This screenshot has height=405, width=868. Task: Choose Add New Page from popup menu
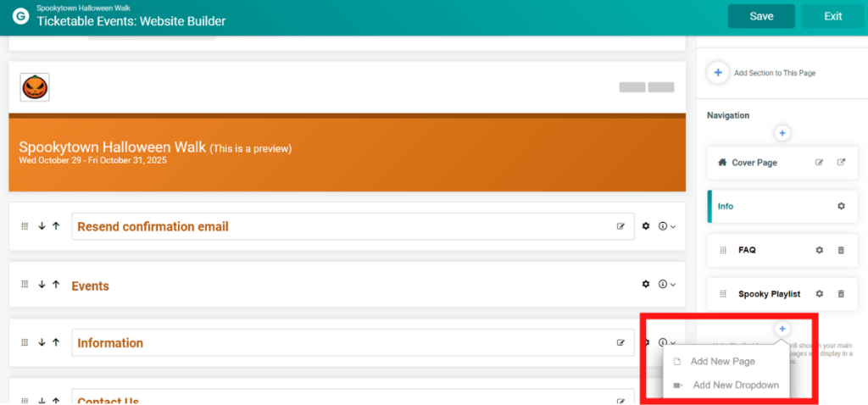[x=722, y=361]
